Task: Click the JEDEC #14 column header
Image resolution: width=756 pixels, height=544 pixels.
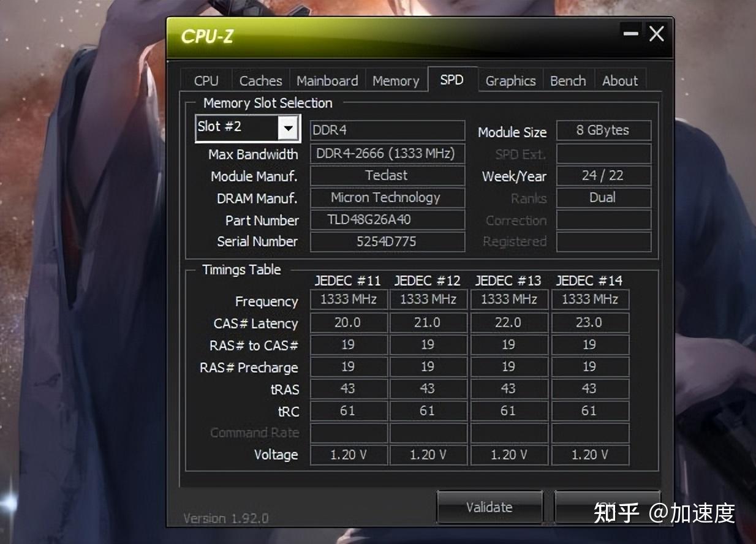Action: tap(589, 281)
